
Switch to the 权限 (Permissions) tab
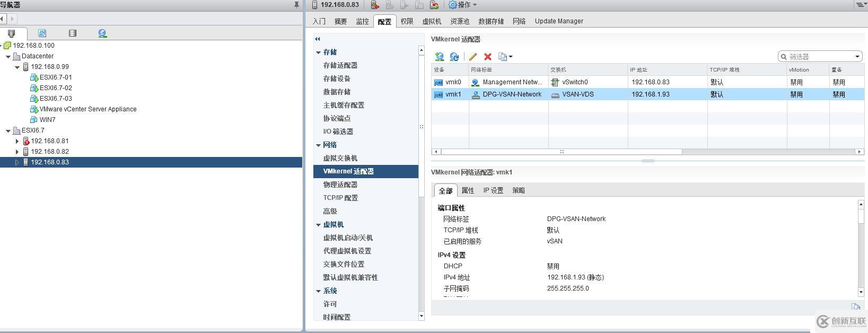[x=407, y=21]
